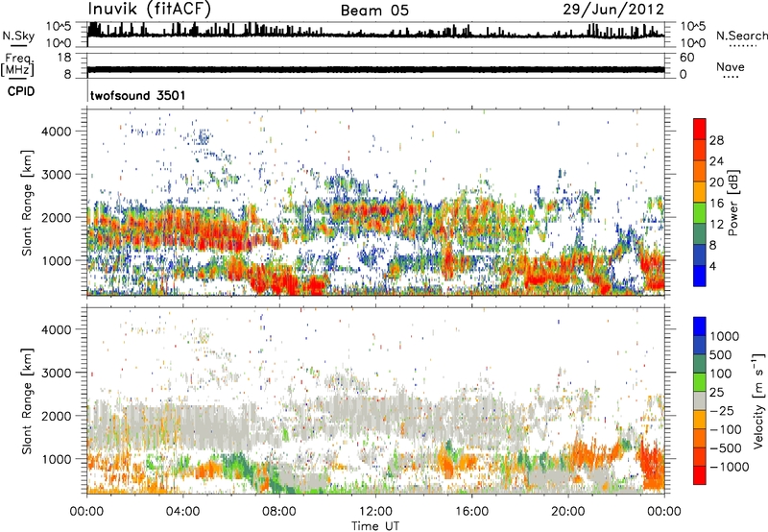Click the date '29/Jun/2012'
The height and width of the screenshot is (532, 768).
(613, 10)
